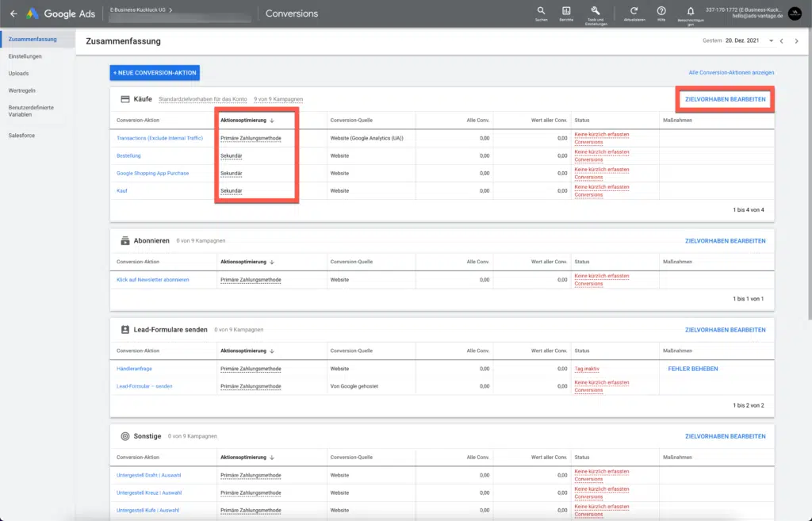
Task: Open Klick auf Newsletter abonnieren action
Action: [x=153, y=280]
